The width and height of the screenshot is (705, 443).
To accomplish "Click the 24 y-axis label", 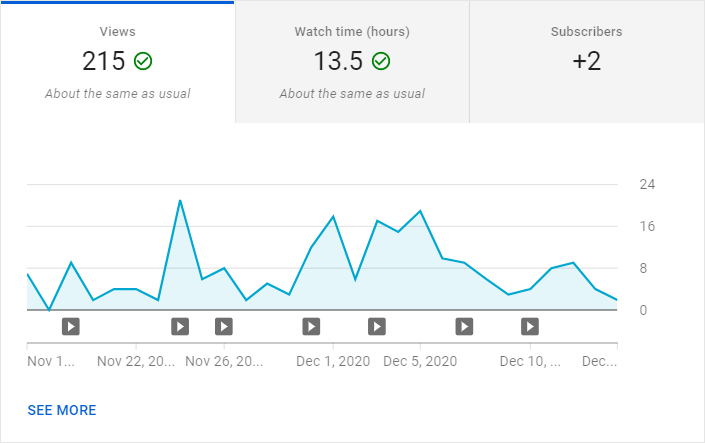I will pyautogui.click(x=647, y=184).
